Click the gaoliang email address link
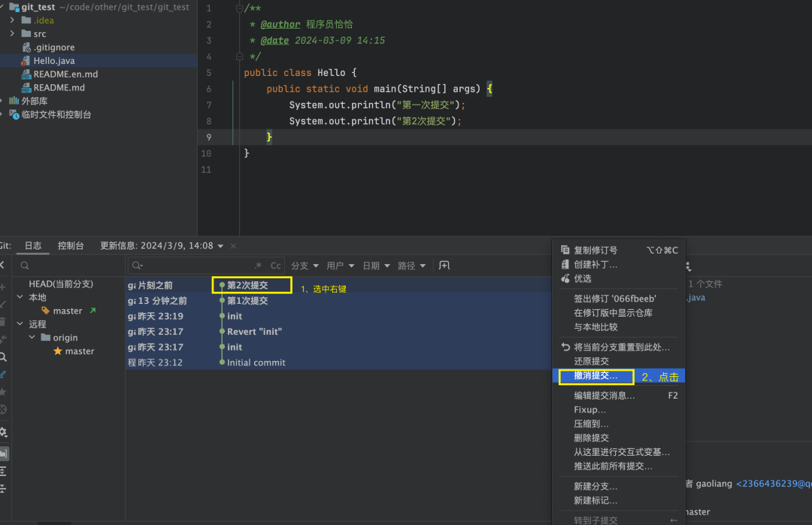812x525 pixels. [x=774, y=484]
